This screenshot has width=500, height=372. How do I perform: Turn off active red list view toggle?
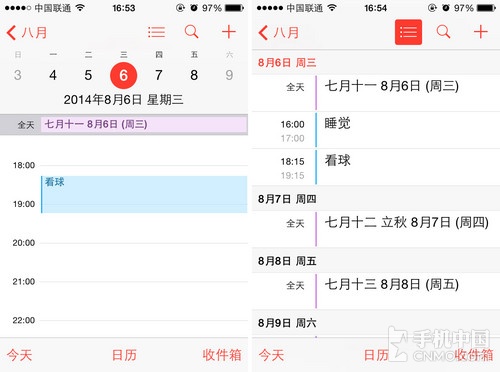pos(408,32)
